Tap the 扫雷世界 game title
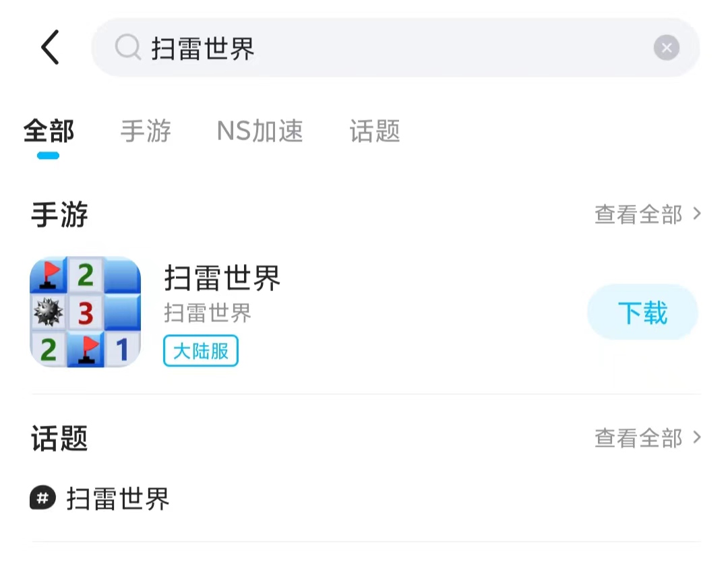728x568 pixels. [x=222, y=278]
